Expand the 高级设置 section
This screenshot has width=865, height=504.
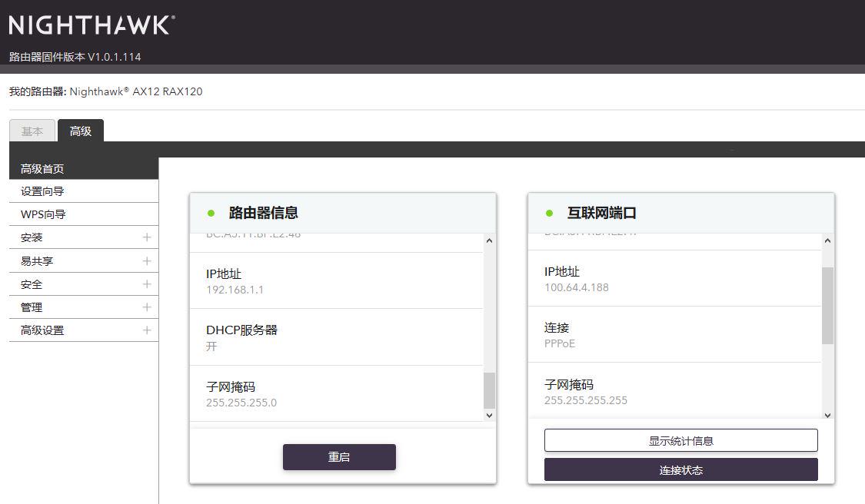147,330
